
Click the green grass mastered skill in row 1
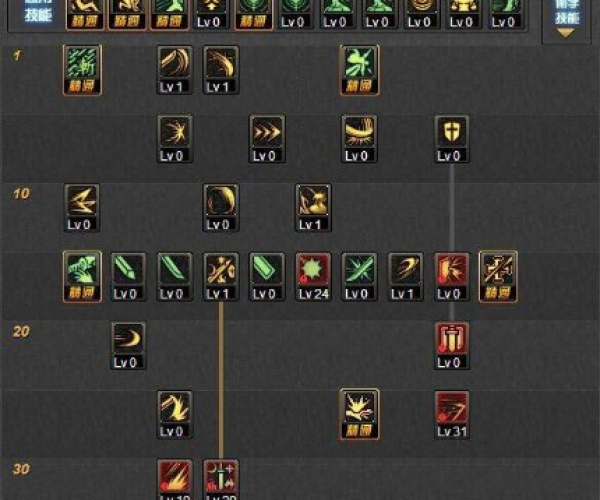pyautogui.click(x=82, y=70)
